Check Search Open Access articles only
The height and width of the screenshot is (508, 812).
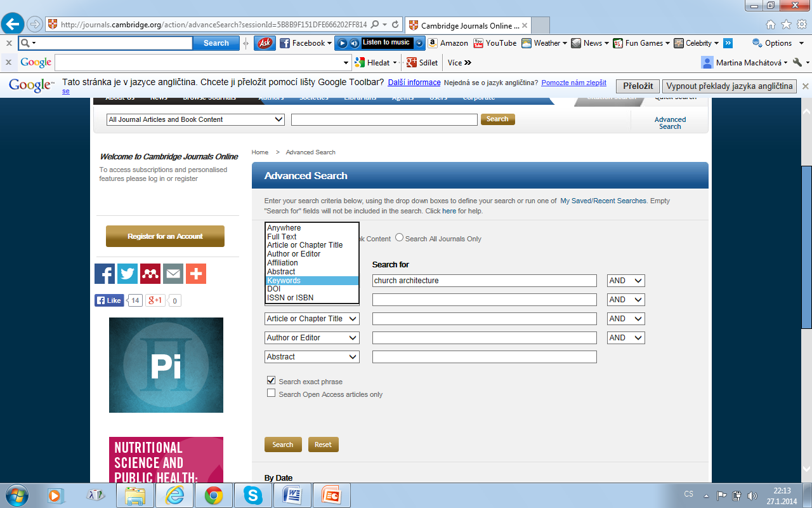click(x=272, y=393)
